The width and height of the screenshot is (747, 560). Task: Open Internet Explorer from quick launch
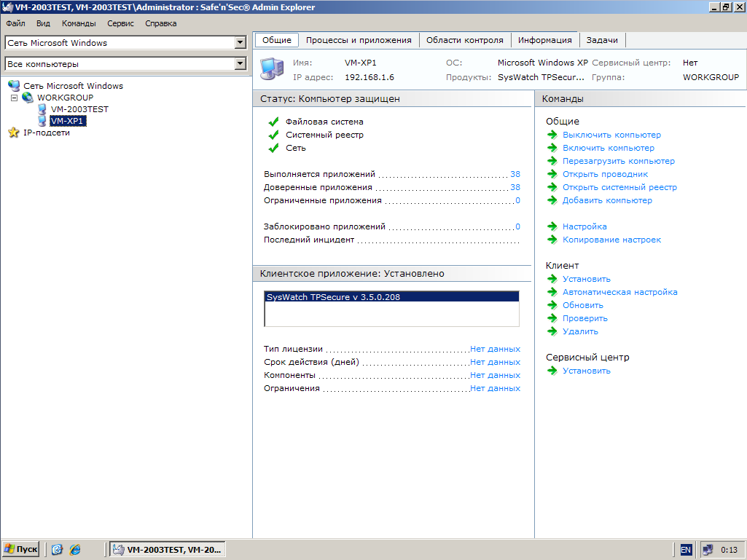tap(75, 550)
